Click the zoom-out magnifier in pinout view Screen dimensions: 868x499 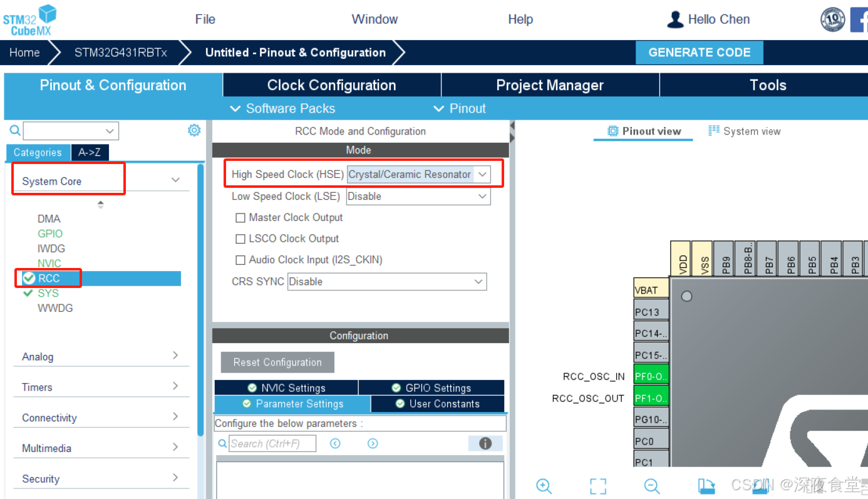point(652,486)
